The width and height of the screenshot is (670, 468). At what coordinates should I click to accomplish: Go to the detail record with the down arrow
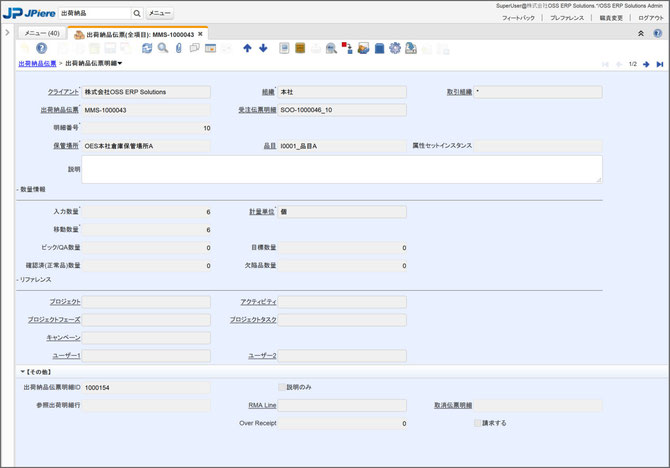pyautogui.click(x=263, y=48)
